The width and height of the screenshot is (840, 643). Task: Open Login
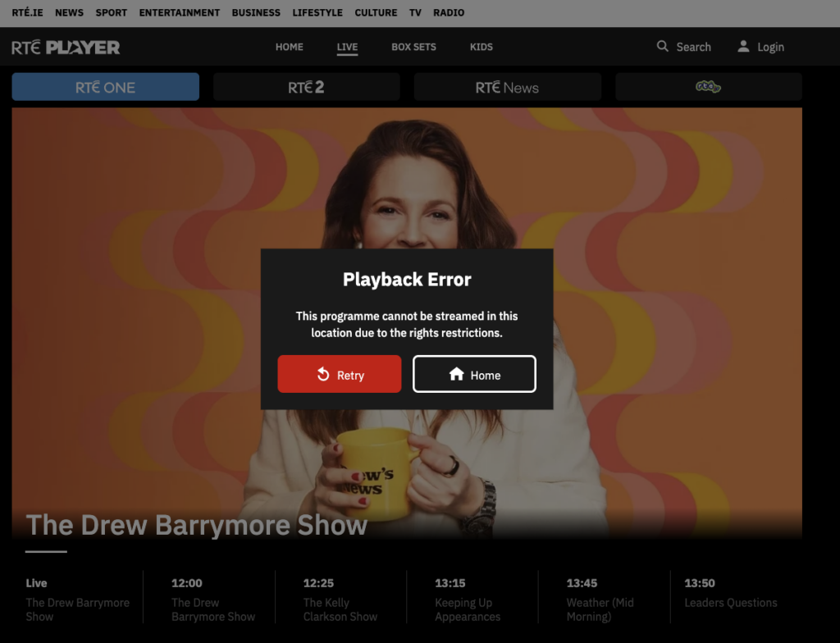coord(760,47)
